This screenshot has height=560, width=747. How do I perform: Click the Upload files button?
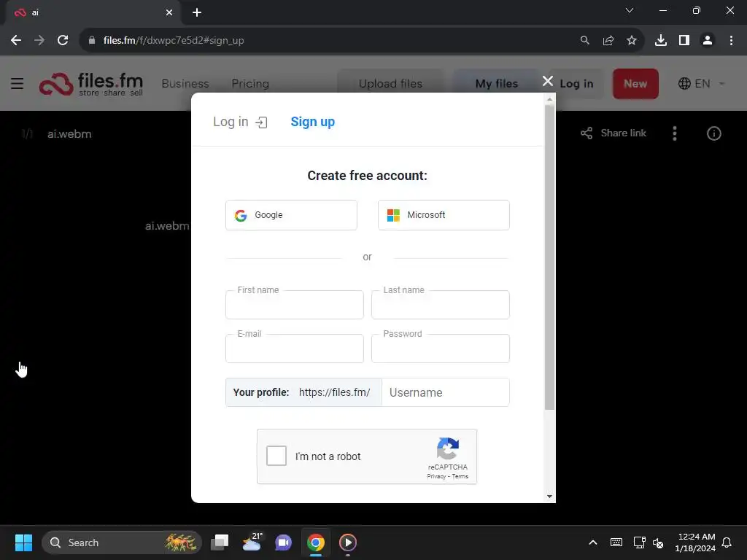[390, 84]
